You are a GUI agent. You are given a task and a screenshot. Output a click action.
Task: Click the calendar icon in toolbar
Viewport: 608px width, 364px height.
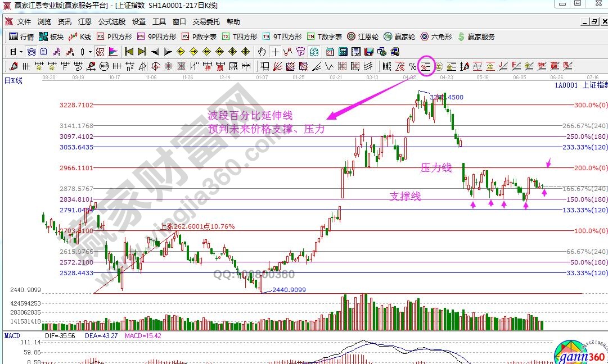[x=329, y=52]
